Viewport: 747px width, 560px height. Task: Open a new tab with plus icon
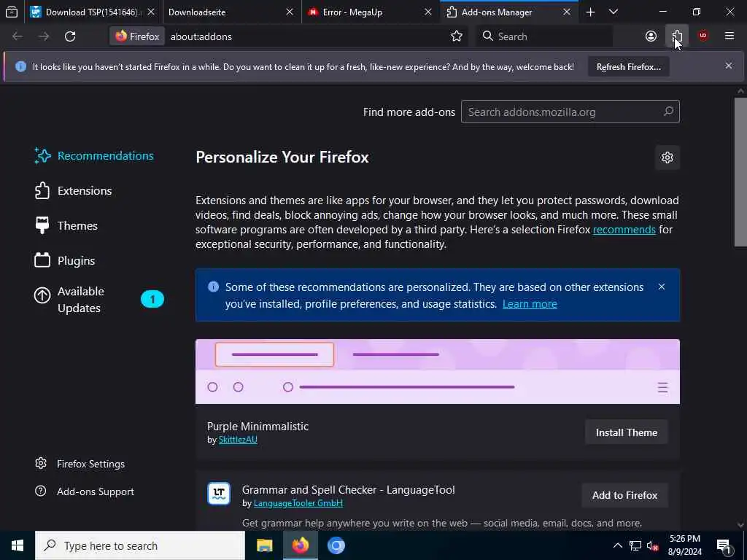point(590,12)
